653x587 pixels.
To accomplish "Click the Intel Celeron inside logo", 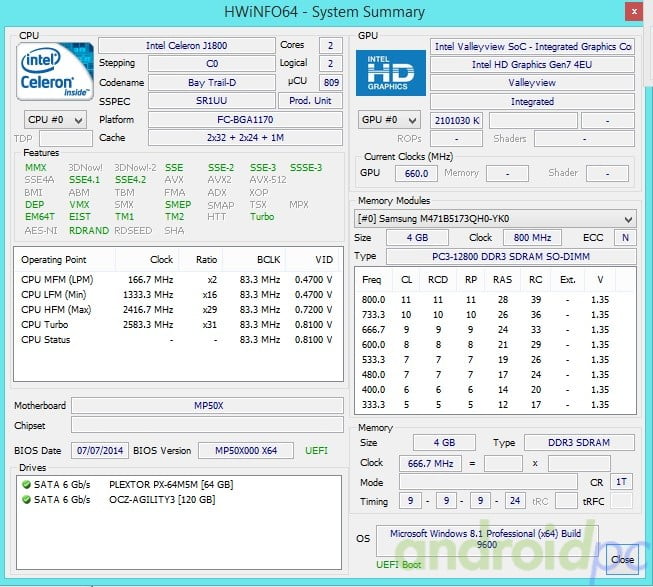I will pos(55,71).
